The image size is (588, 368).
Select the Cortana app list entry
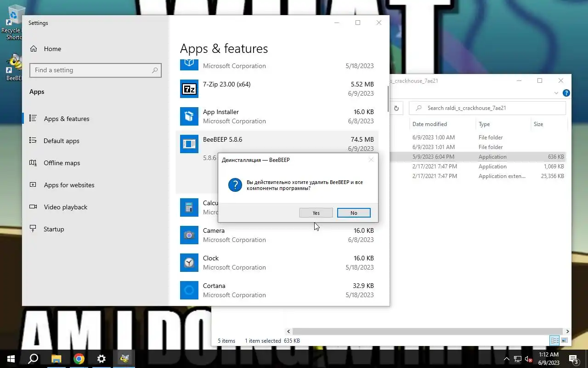coord(277,290)
